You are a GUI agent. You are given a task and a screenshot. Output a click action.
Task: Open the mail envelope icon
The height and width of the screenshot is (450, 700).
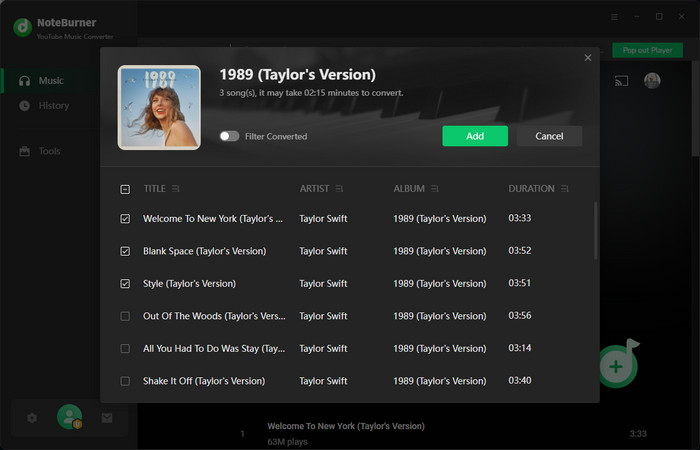coord(107,418)
